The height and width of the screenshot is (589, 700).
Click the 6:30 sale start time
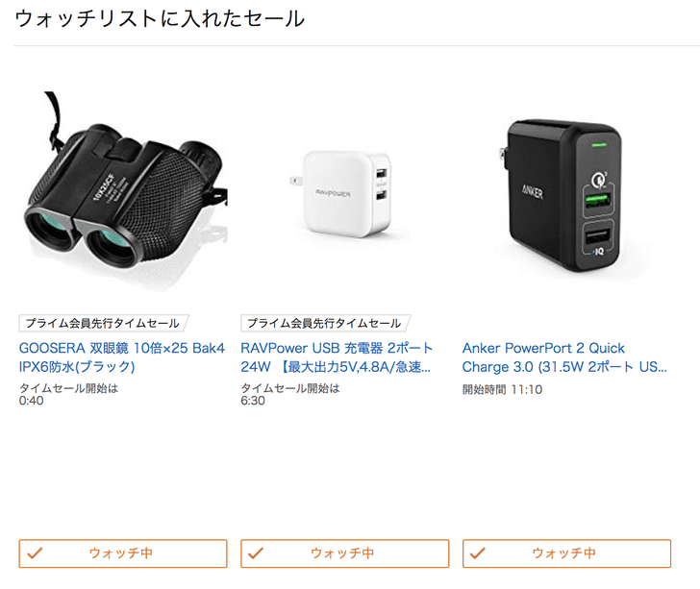[x=253, y=401]
